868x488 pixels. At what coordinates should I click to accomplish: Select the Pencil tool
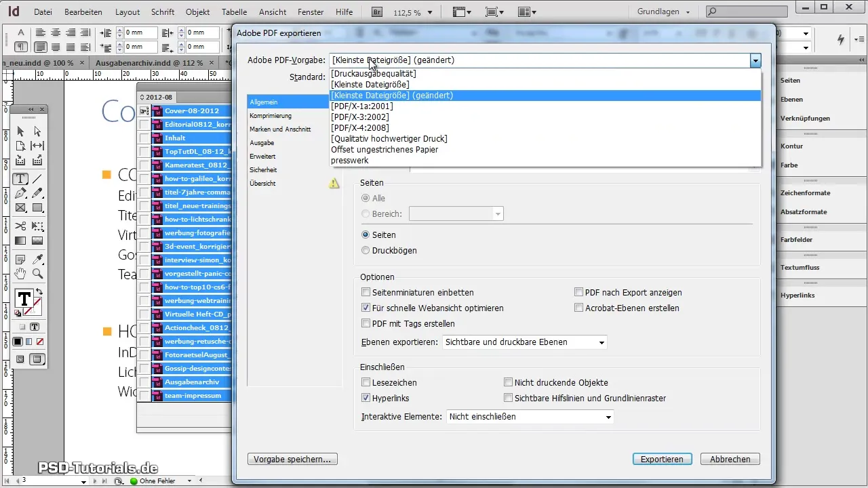37,194
